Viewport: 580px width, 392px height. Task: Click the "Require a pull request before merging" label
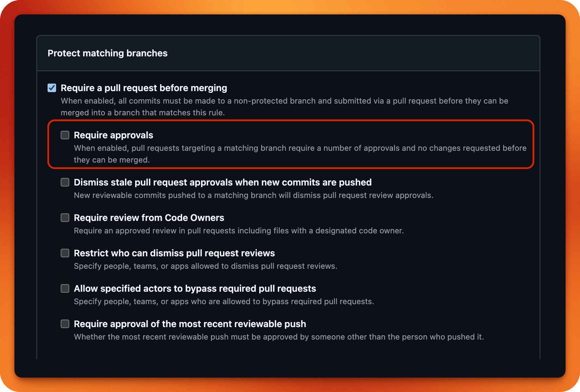[x=144, y=88]
